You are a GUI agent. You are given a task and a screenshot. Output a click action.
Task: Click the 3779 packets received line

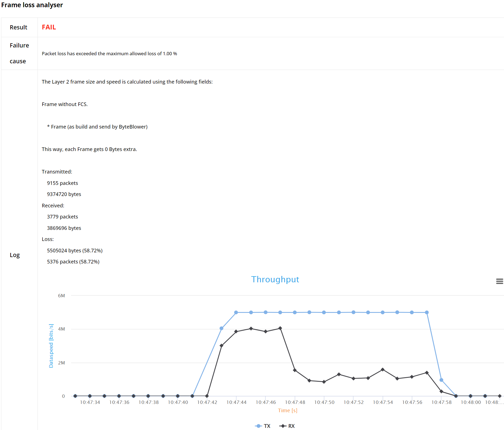pos(62,217)
